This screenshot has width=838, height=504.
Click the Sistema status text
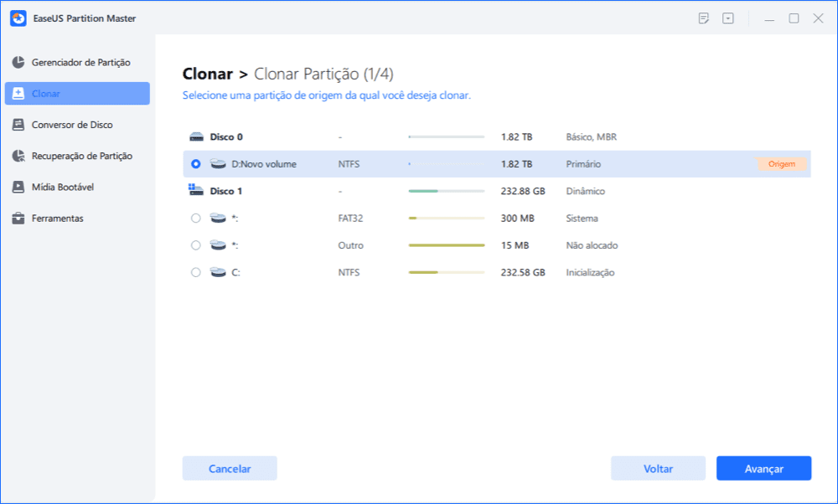tap(582, 218)
